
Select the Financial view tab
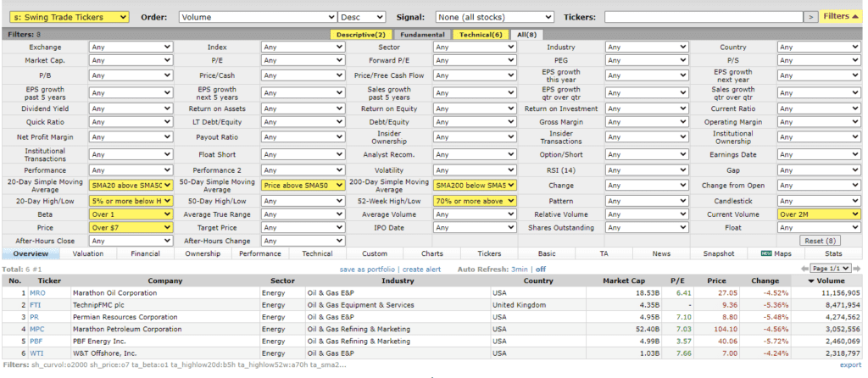tap(146, 253)
